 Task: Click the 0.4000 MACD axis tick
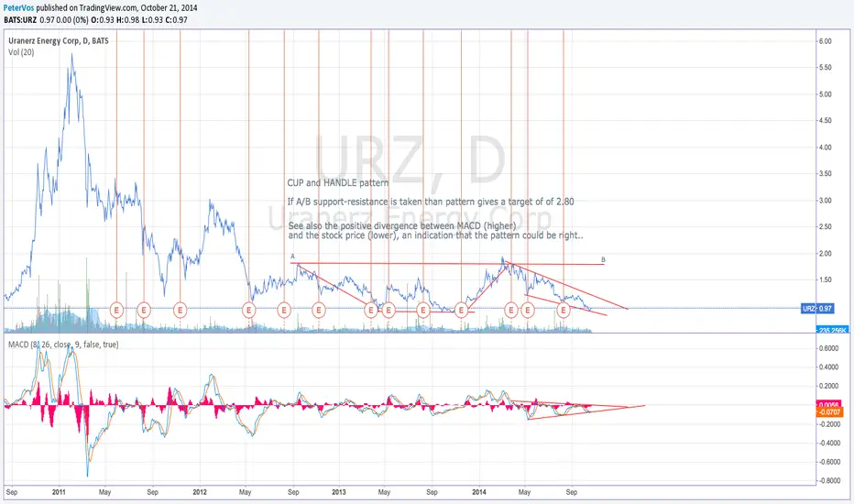click(828, 367)
